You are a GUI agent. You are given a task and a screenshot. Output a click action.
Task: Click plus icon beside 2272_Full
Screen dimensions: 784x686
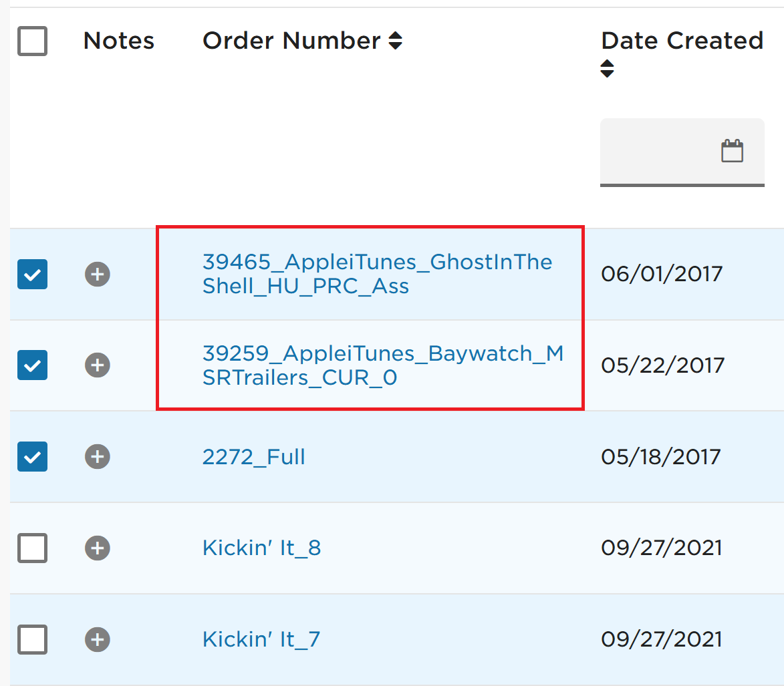[x=98, y=457]
